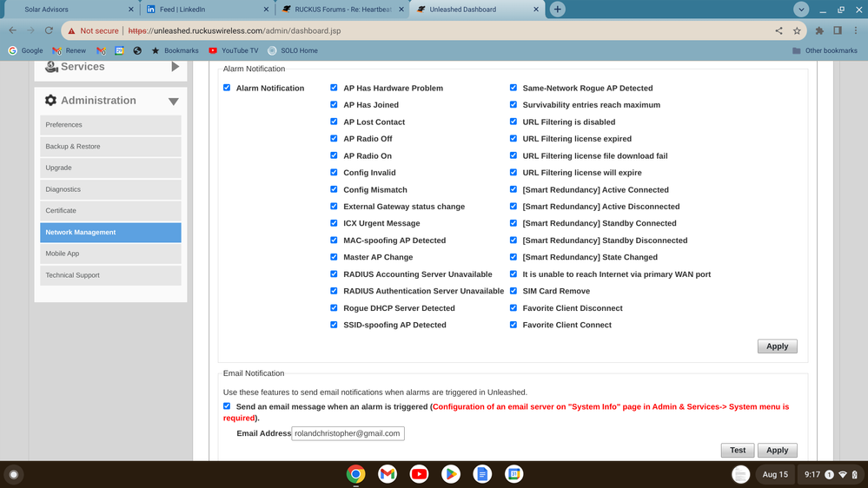Open the globe bookmark icon
The image size is (868, 488).
coord(137,50)
